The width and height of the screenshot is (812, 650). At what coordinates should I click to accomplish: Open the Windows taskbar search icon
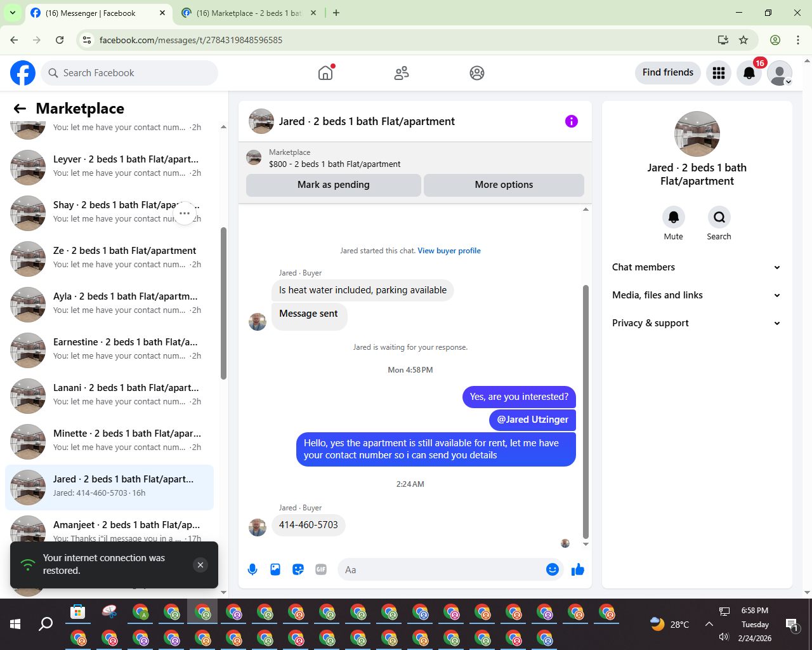coord(46,624)
